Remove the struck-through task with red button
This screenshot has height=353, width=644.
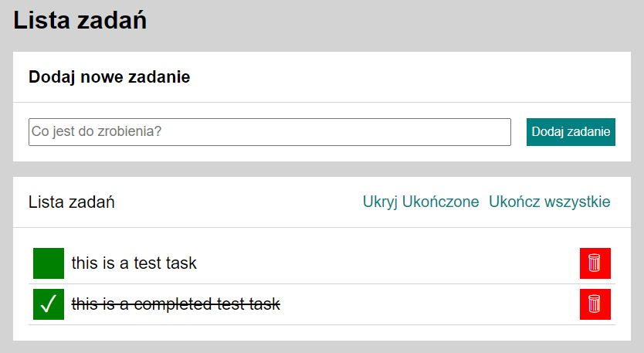595,304
